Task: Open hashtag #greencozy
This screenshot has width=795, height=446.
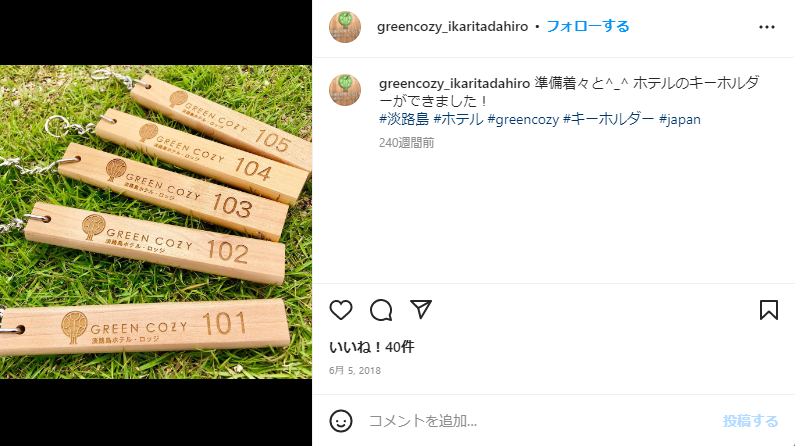Action: click(x=523, y=120)
